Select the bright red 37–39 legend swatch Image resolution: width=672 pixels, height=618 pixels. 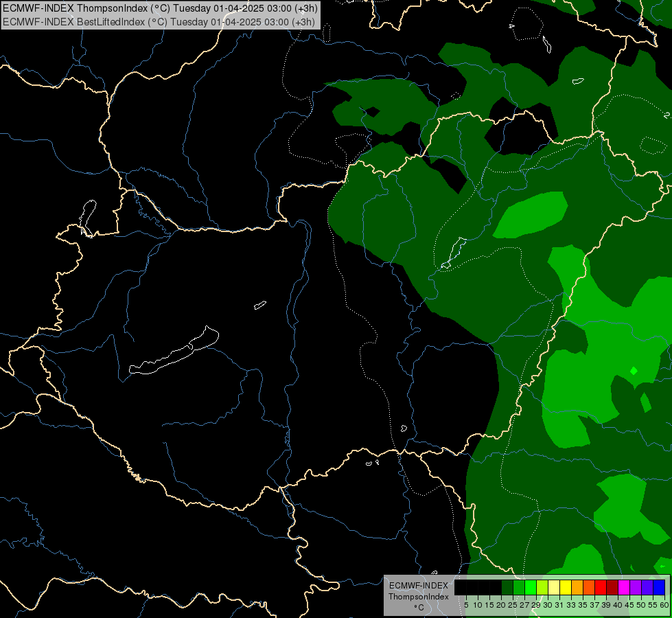coord(601,587)
